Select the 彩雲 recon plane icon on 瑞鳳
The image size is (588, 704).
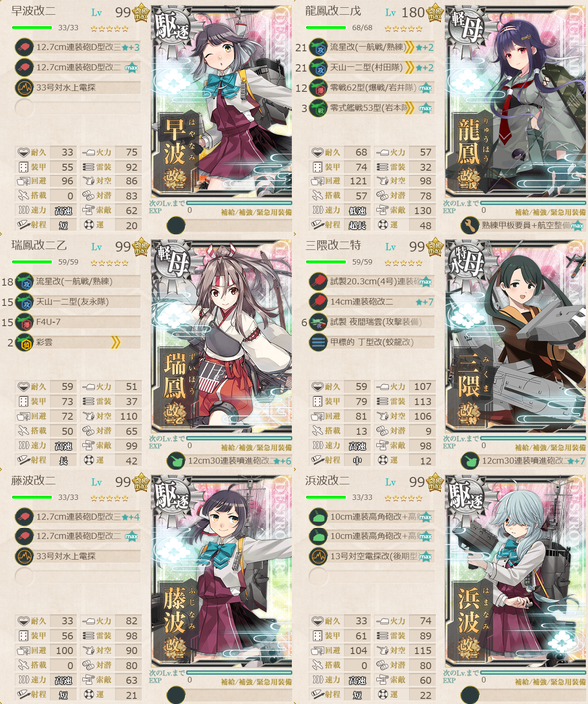pyautogui.click(x=24, y=343)
